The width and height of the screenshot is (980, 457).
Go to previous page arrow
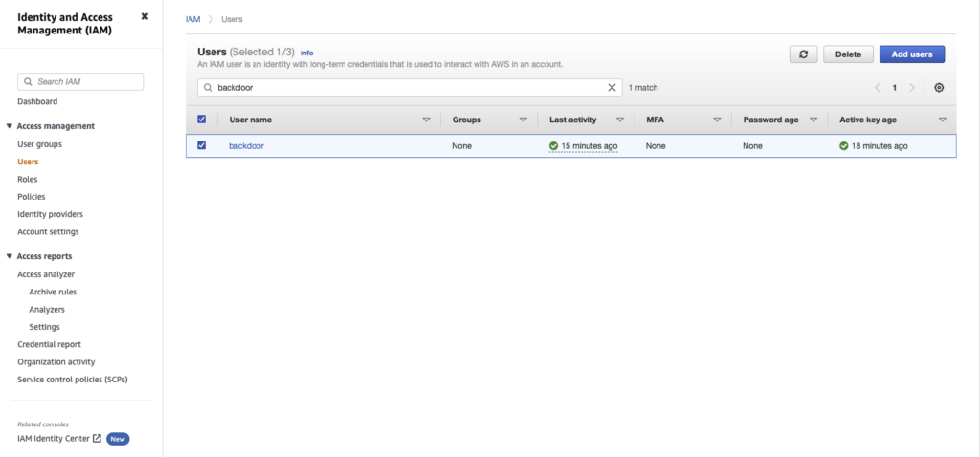point(878,88)
